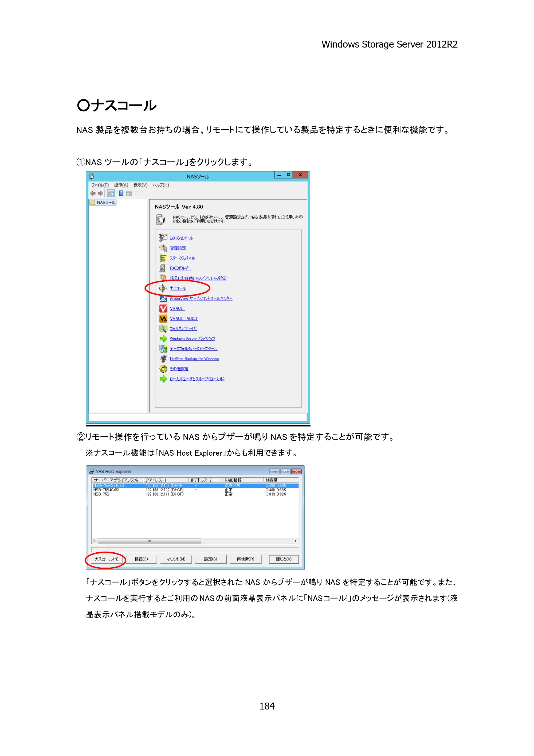Click the ナスコール(N) button in NAS Host Explorer

[x=106, y=559]
